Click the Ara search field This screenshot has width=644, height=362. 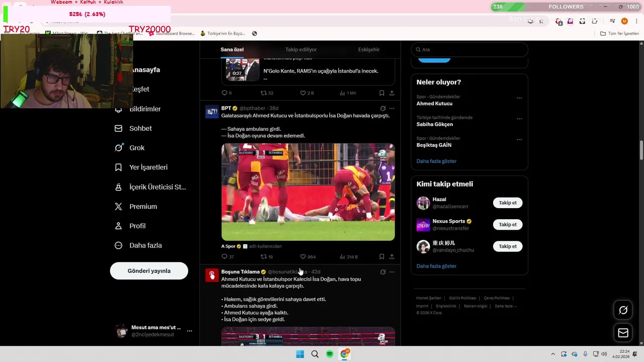(469, 49)
